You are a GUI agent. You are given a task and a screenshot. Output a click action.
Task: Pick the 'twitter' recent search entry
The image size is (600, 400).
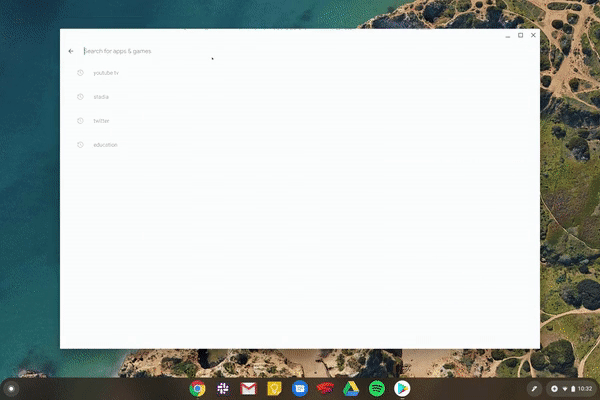(101, 121)
